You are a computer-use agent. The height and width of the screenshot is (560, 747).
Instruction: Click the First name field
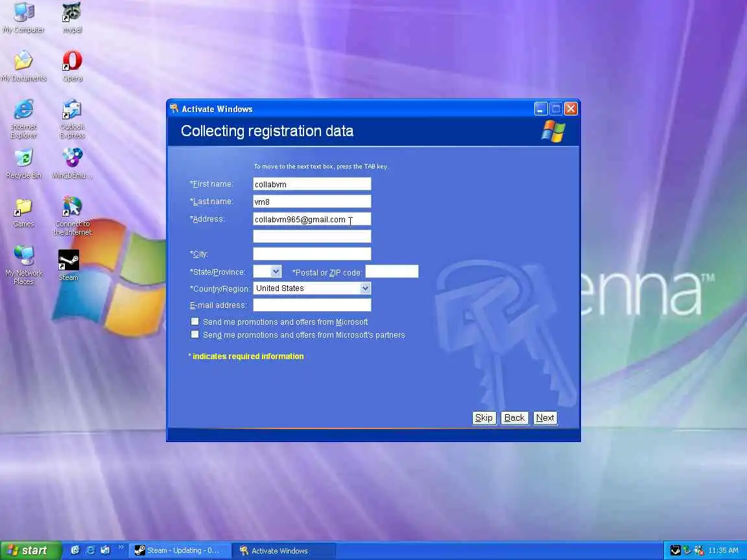[x=312, y=184]
